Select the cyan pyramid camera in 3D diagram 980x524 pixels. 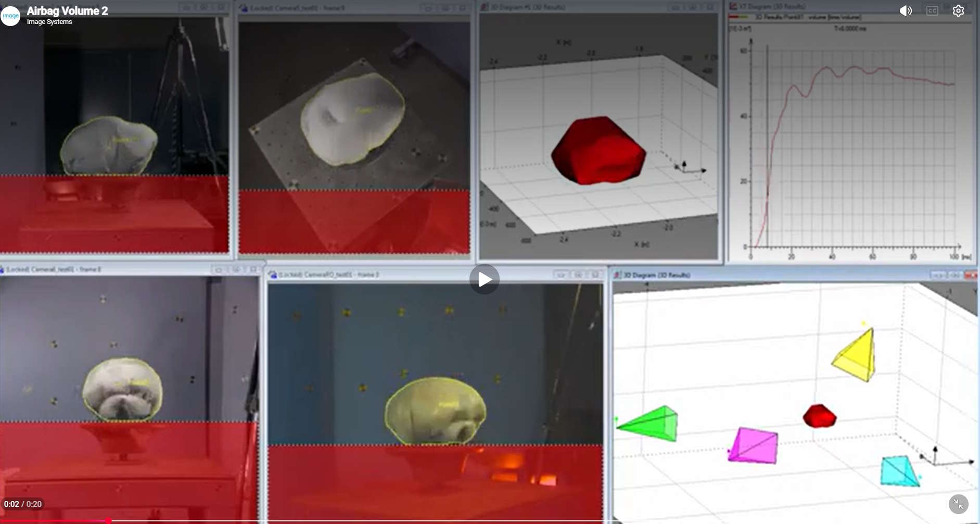click(x=899, y=471)
